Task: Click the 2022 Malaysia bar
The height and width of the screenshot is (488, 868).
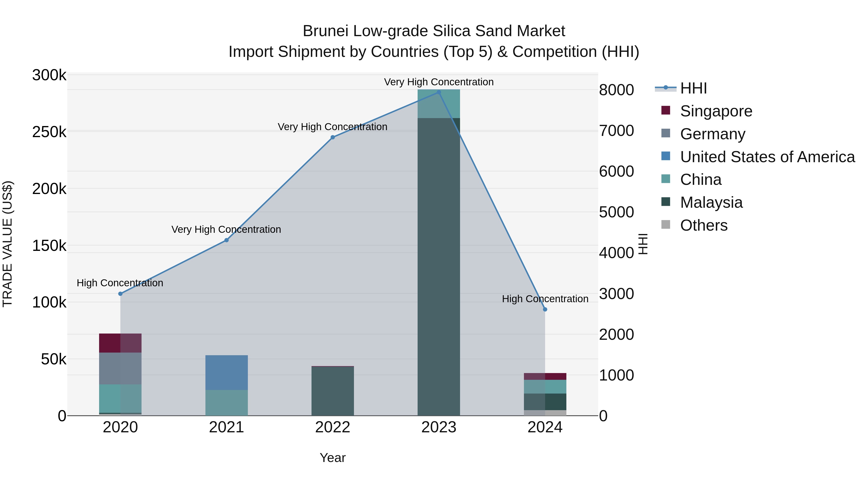Action: coord(332,391)
